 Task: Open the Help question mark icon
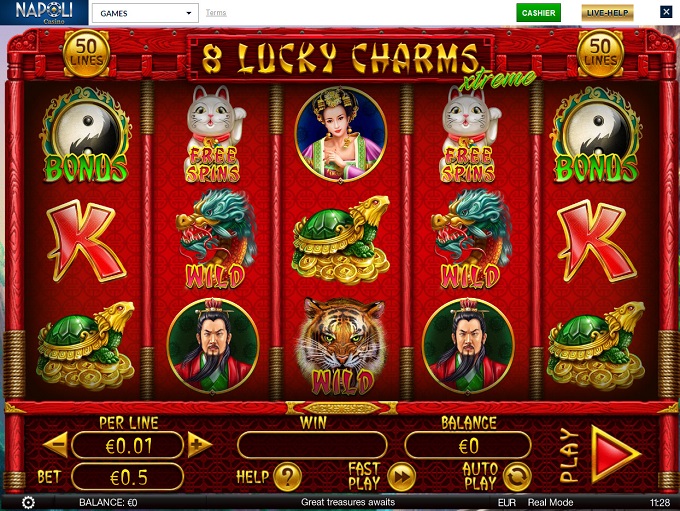(287, 477)
